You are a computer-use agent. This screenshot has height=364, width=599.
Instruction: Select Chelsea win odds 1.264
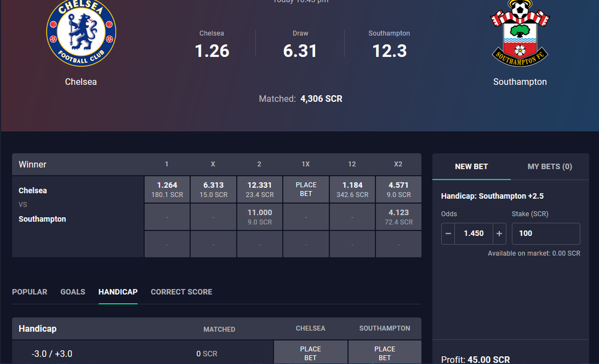coord(167,189)
